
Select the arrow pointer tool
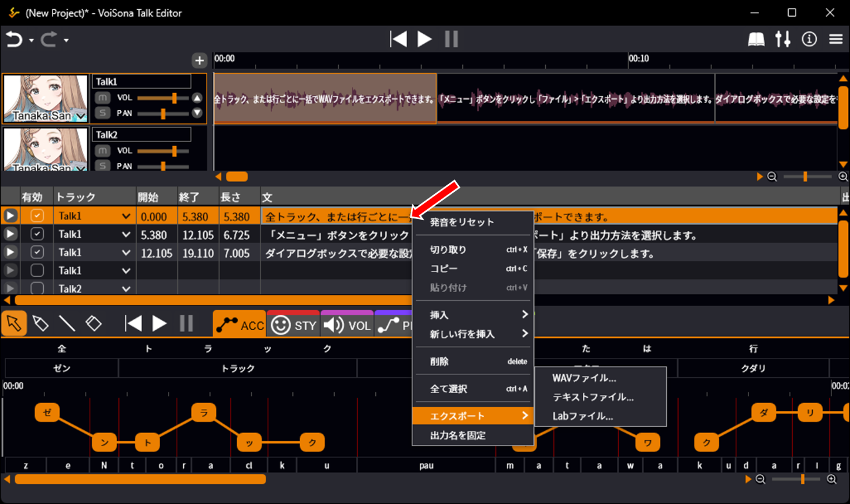tap(15, 323)
